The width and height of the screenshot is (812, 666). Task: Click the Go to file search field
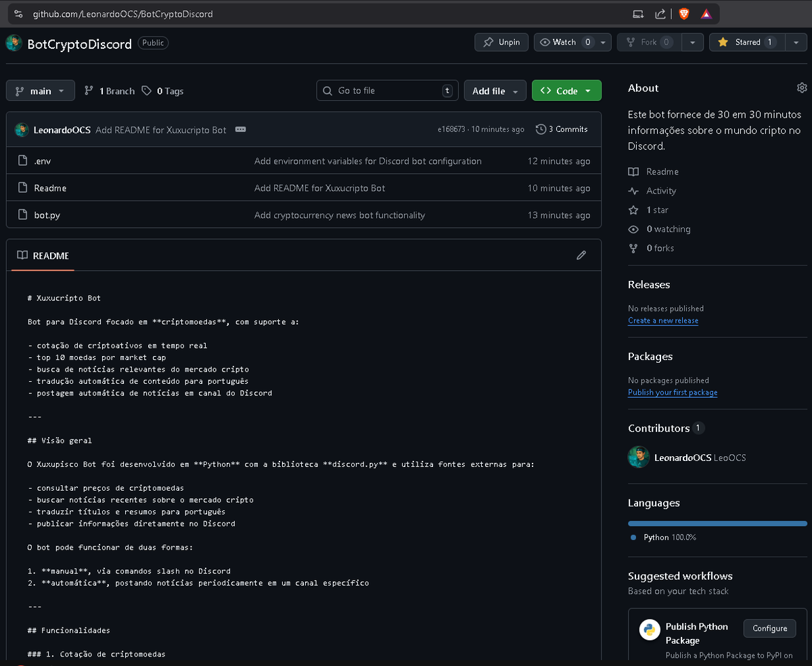coord(387,91)
